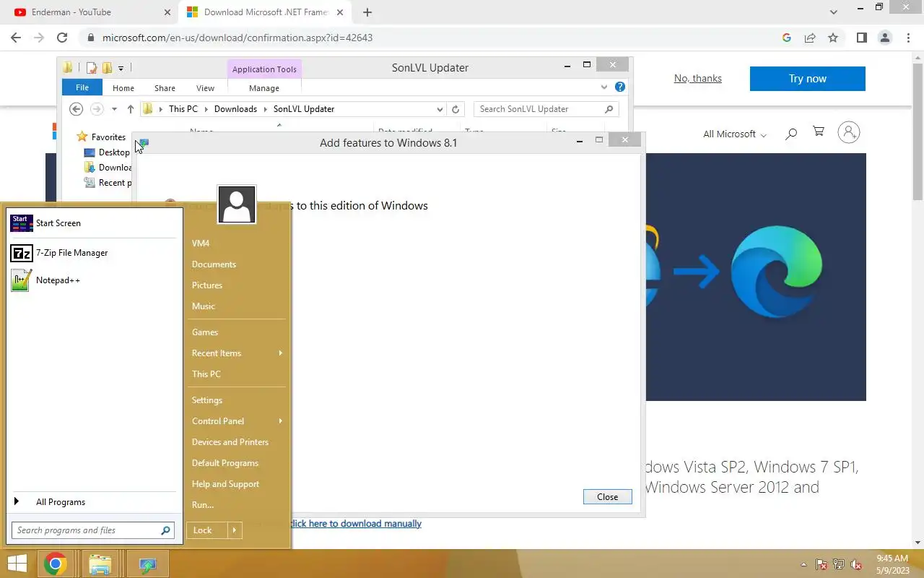Open the clock and date
Image resolution: width=924 pixels, height=578 pixels.
(x=892, y=564)
